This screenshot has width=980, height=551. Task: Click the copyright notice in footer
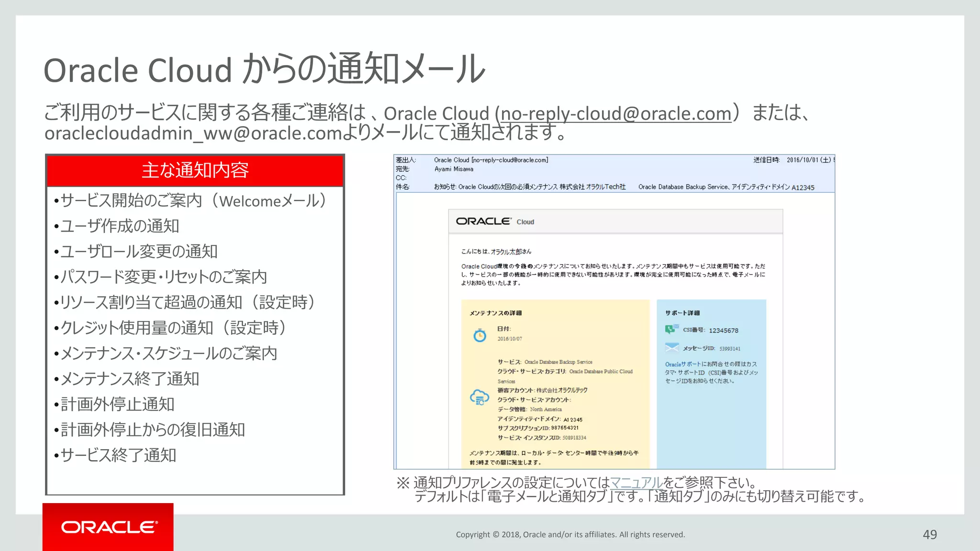click(x=570, y=534)
